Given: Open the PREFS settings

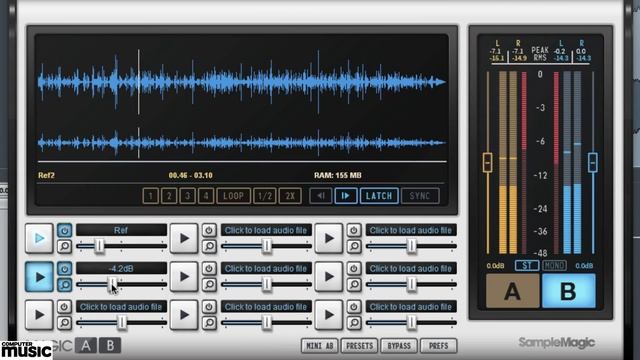Looking at the screenshot, I should [x=439, y=346].
